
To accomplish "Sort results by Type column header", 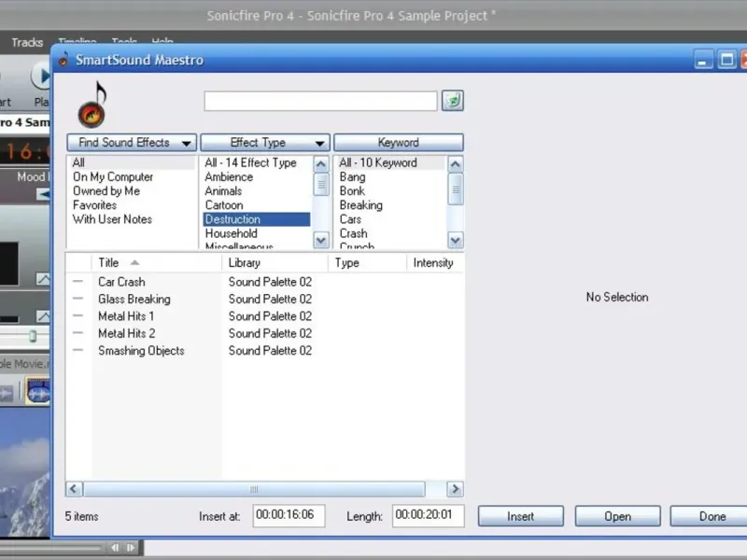I will click(367, 262).
